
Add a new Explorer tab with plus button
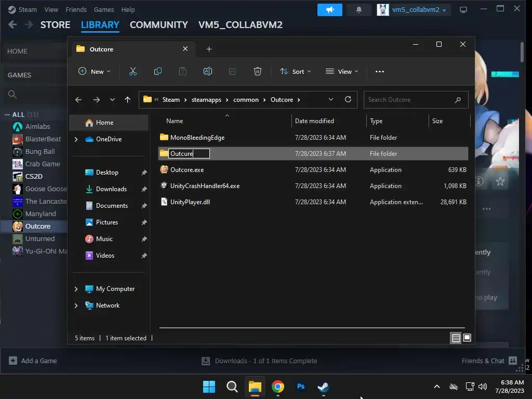[209, 49]
